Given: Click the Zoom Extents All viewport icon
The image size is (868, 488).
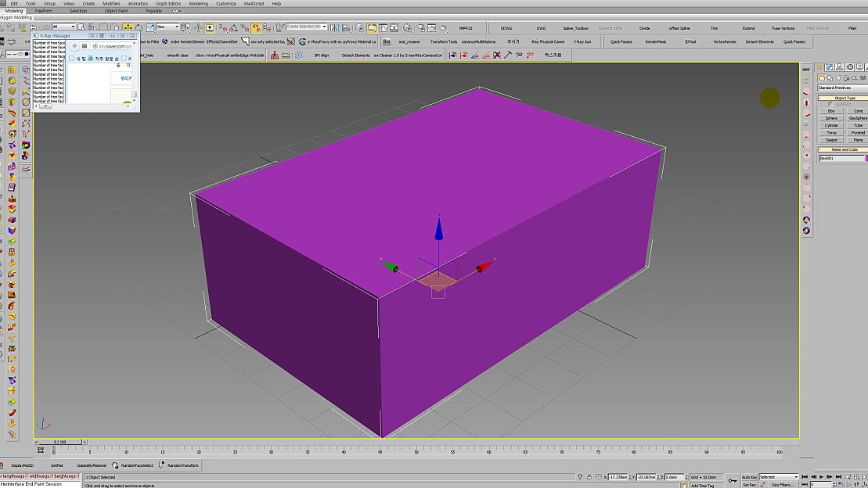Looking at the screenshot, I should (857, 477).
